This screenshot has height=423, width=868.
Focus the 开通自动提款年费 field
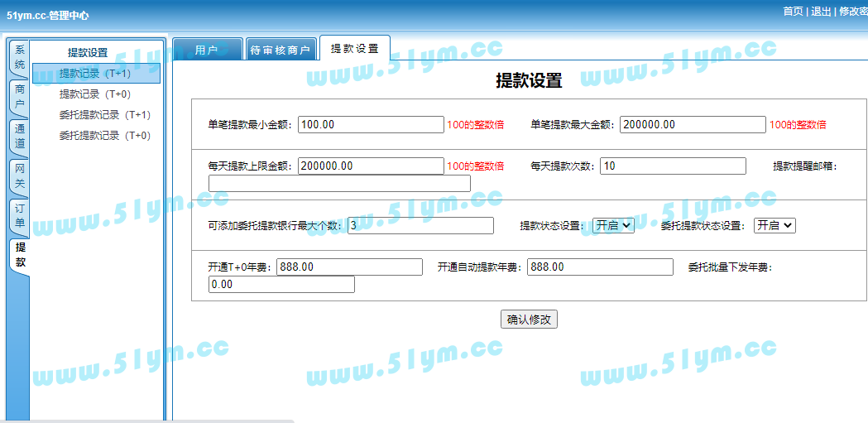[x=600, y=267]
